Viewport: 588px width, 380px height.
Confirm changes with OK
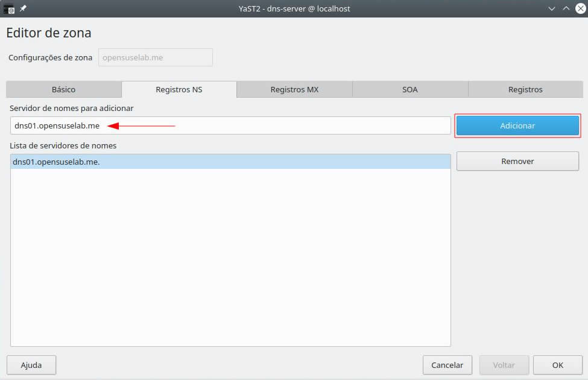557,365
